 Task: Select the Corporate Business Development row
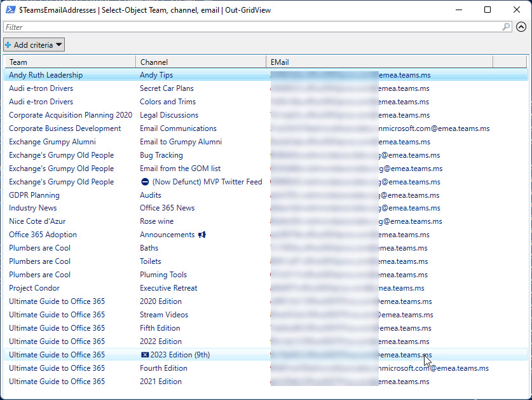pyautogui.click(x=65, y=128)
